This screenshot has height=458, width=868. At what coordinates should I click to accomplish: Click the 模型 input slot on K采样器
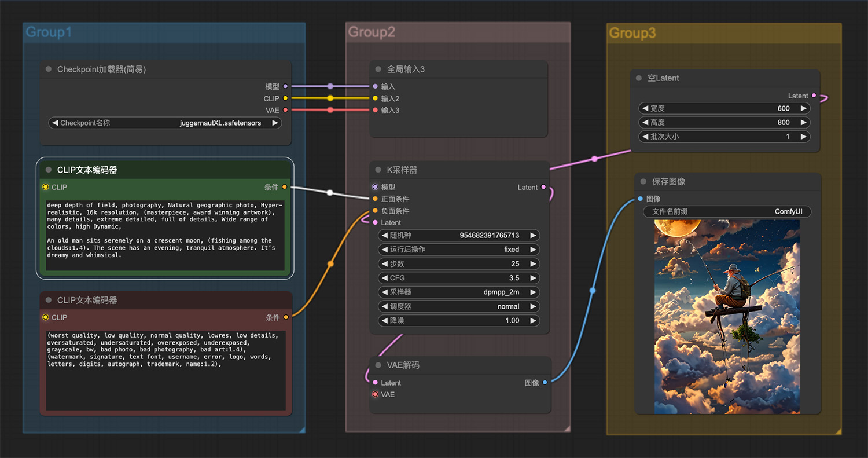[375, 187]
